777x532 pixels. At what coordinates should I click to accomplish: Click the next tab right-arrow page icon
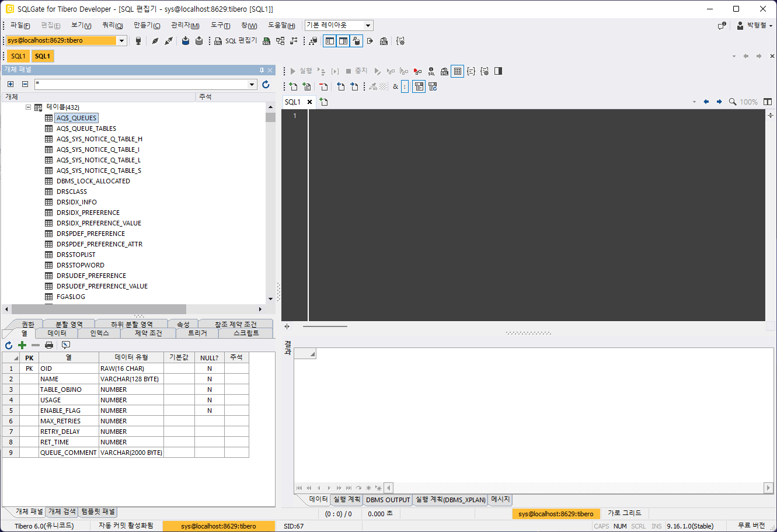click(x=354, y=86)
